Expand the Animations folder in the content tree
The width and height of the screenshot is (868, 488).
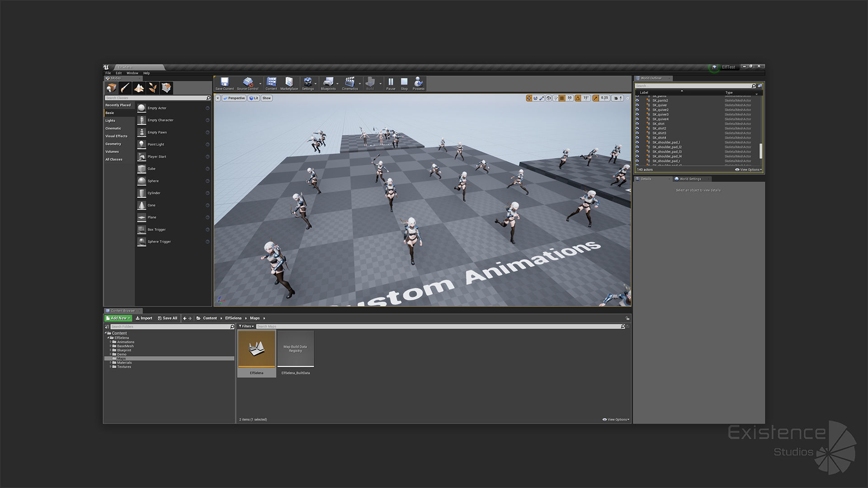coord(111,342)
